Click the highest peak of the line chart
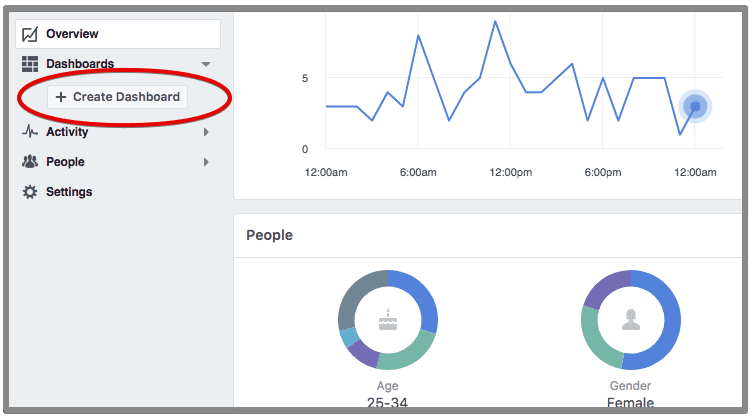The image size is (753, 417). pos(495,21)
